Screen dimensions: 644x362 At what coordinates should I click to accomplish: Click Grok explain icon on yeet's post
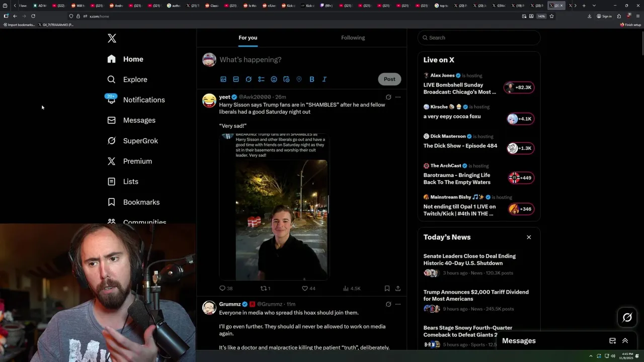coord(388,97)
